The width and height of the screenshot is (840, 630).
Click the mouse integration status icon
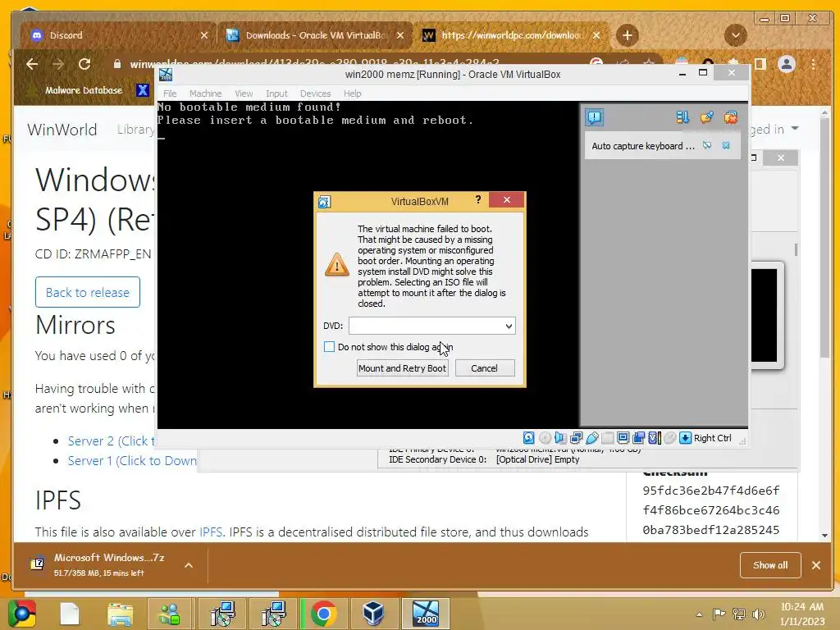click(669, 438)
